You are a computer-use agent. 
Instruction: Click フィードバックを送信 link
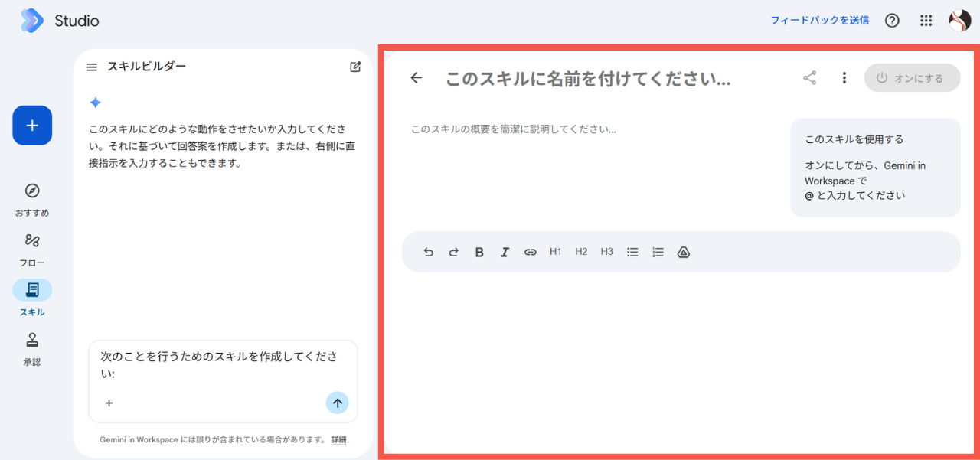819,21
